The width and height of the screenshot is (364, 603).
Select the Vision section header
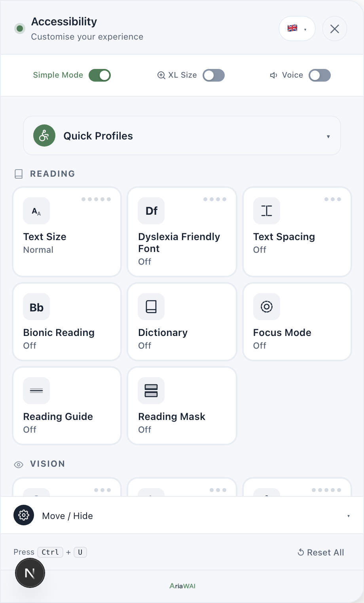click(47, 464)
